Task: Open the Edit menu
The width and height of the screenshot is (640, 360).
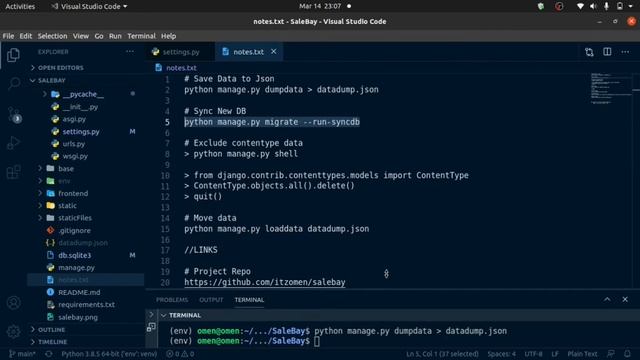Action: click(x=25, y=36)
